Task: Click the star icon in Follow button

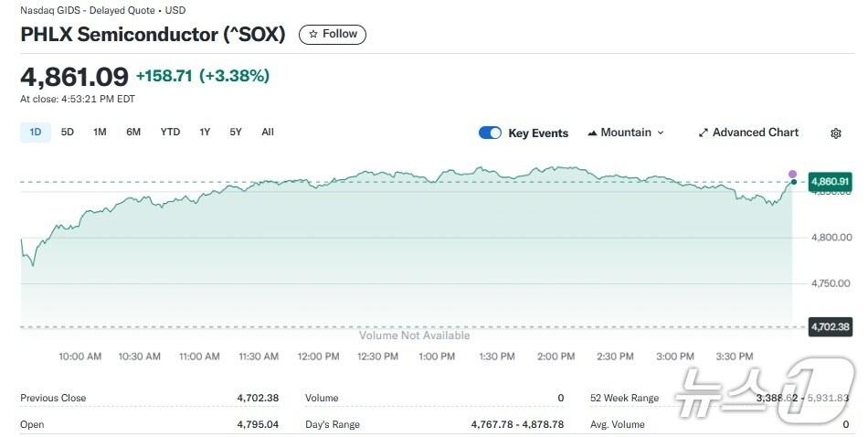Action: pyautogui.click(x=313, y=34)
